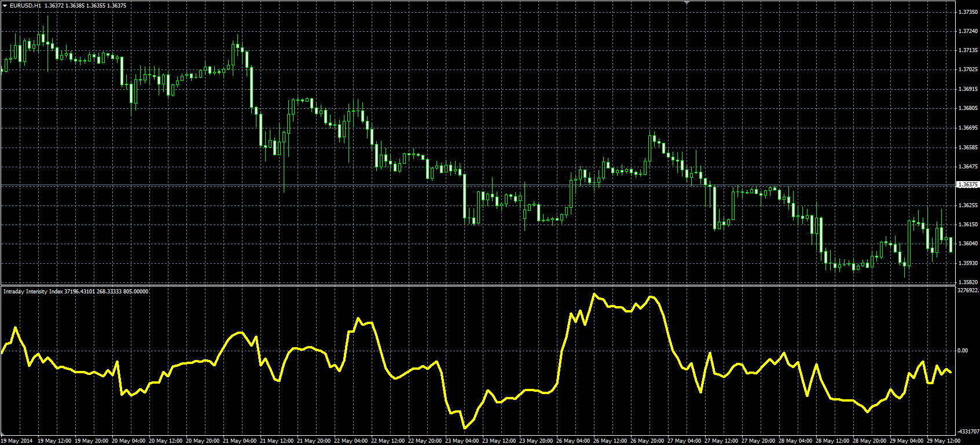Click the 1.36695 price scale value
This screenshot has width=980, height=445.
coord(968,128)
